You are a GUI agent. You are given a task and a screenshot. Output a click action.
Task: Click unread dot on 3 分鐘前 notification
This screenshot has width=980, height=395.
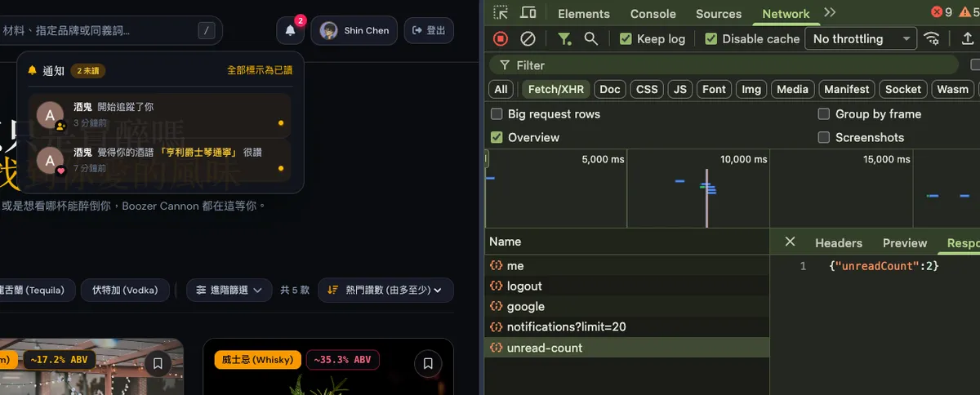281,123
